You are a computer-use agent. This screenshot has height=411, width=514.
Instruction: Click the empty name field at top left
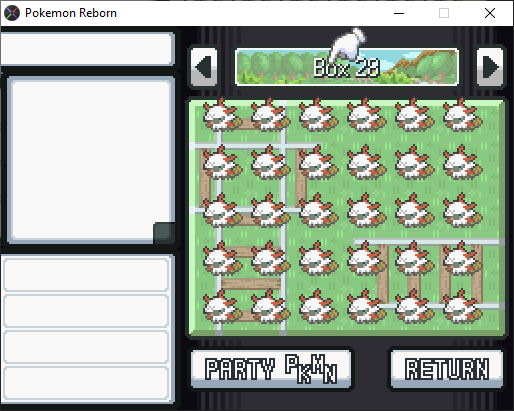pos(87,49)
